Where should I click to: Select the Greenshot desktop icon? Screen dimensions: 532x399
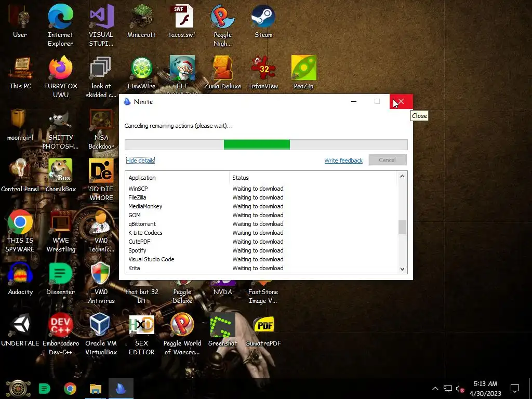(222, 330)
